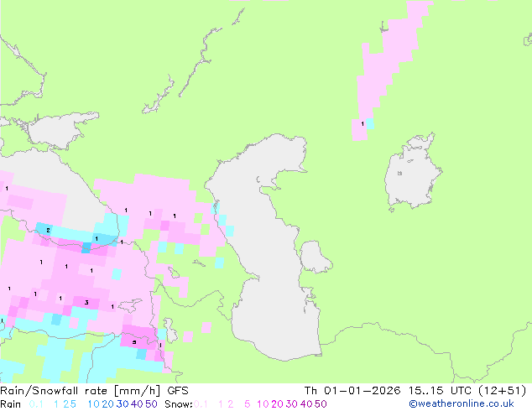532x411 pixels.
Task: Select the Snow legend value 50
Action: pos(321,404)
